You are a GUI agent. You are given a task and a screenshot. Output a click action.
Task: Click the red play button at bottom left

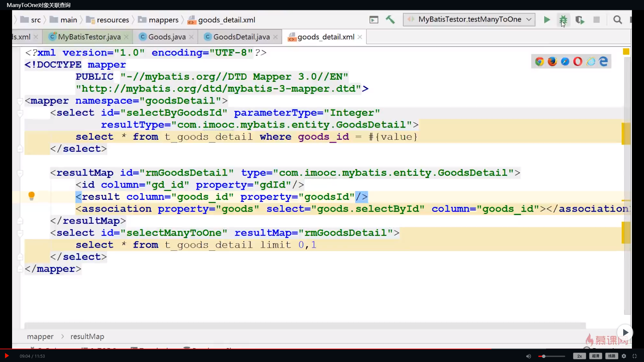(6, 356)
